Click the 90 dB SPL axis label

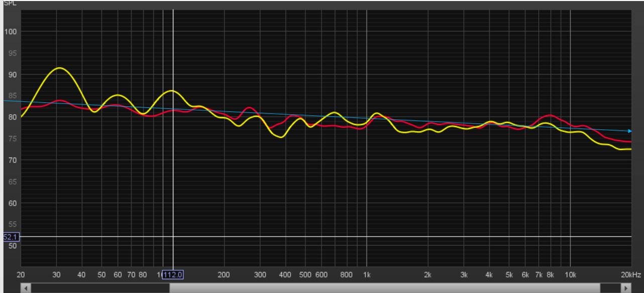click(x=12, y=75)
